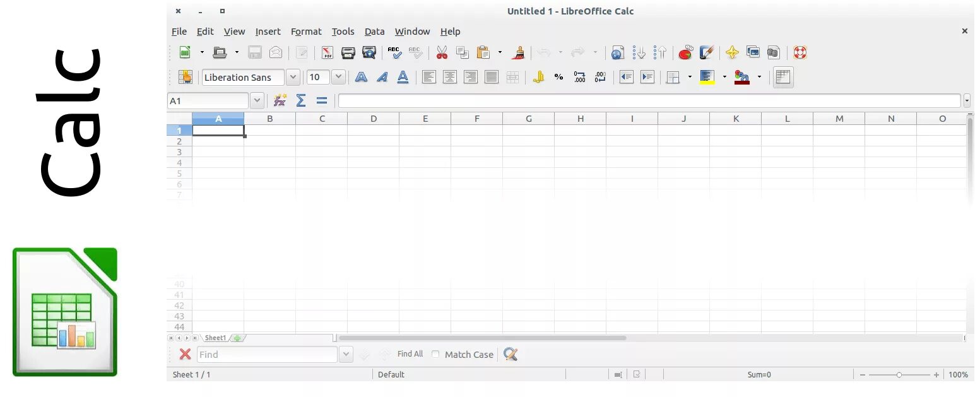Click the zoom slider in status bar

tap(899, 375)
